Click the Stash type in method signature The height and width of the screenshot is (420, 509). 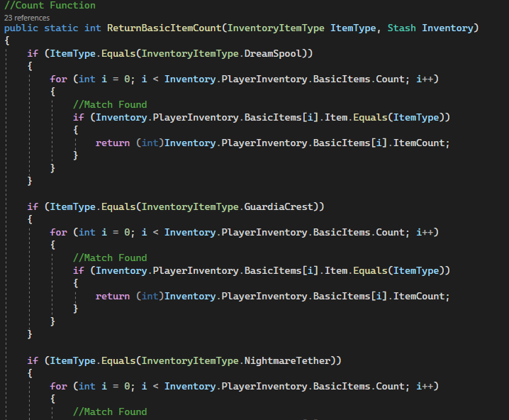(401, 28)
